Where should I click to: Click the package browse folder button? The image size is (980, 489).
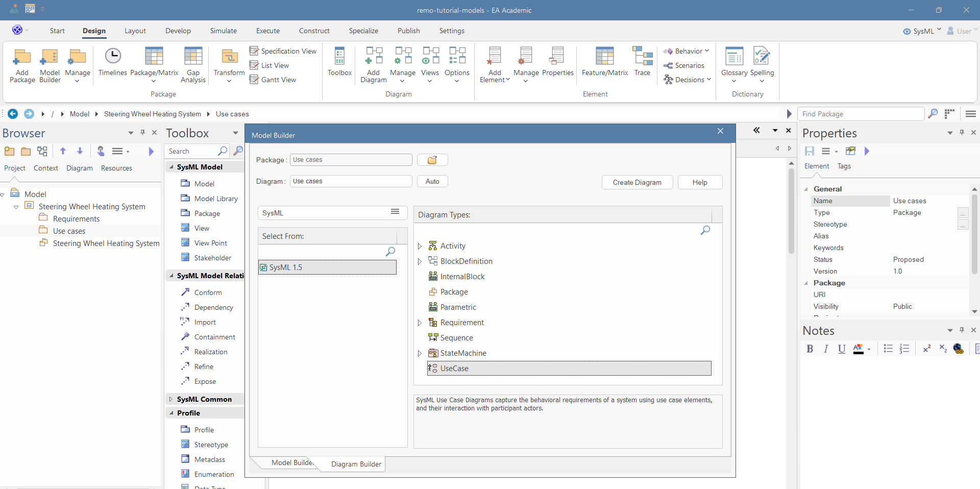point(432,160)
